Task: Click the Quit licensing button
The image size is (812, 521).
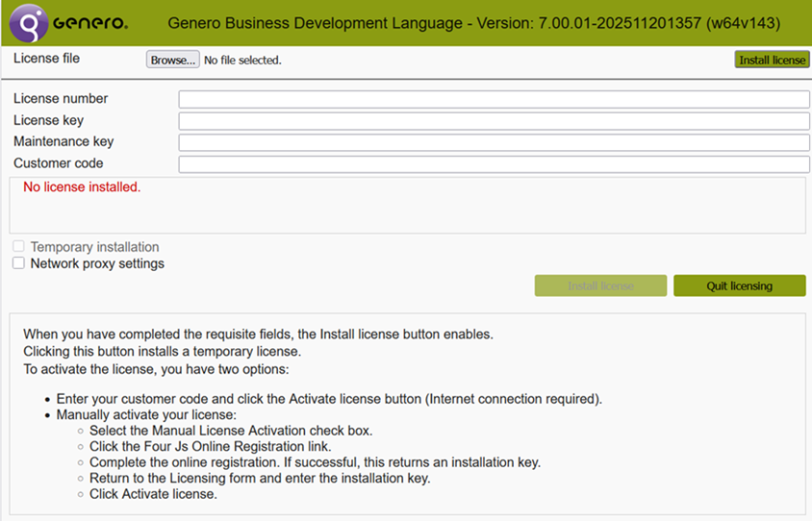Action: (740, 285)
